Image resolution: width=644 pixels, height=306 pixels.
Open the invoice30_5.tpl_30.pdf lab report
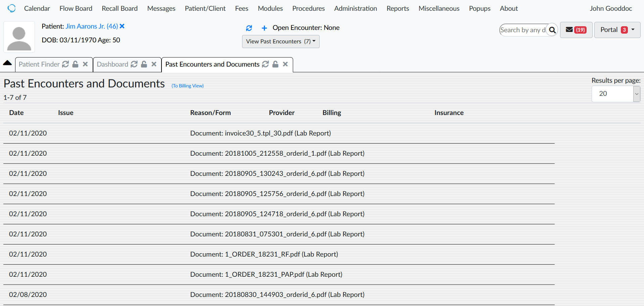coord(261,133)
